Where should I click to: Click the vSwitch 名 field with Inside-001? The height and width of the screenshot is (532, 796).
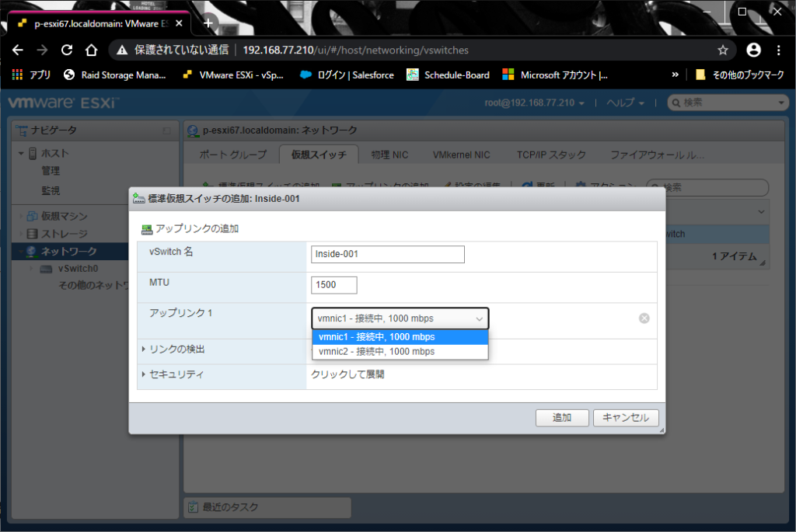[387, 254]
